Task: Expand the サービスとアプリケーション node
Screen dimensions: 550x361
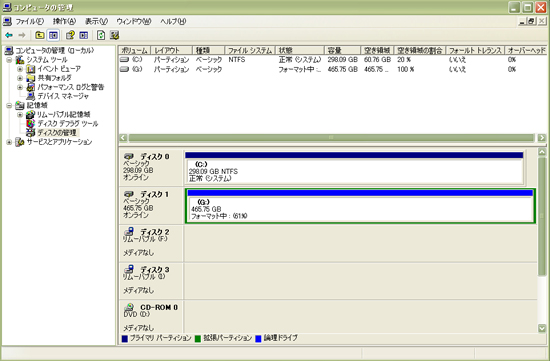Action: [9, 142]
